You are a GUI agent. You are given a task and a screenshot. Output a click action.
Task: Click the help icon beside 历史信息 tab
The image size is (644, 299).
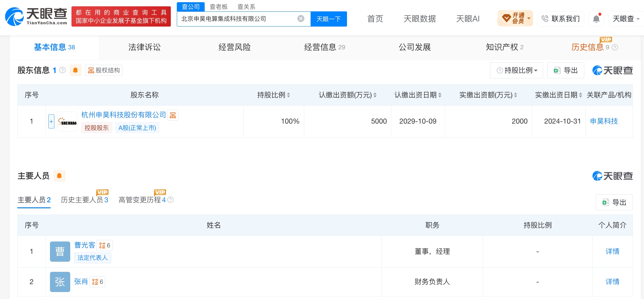click(615, 47)
